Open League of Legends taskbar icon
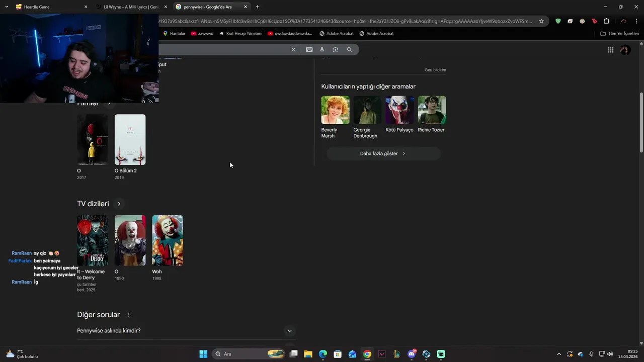 396,354
